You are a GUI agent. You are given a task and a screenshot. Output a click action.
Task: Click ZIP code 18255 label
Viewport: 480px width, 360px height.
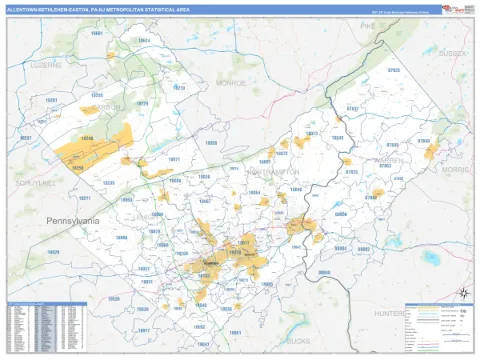pyautogui.click(x=97, y=95)
